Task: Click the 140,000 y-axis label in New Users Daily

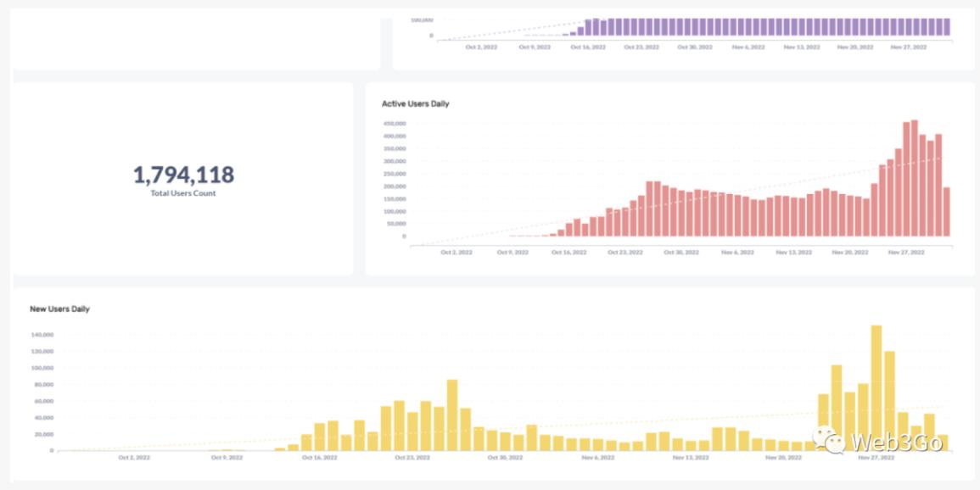Action: (x=41, y=335)
